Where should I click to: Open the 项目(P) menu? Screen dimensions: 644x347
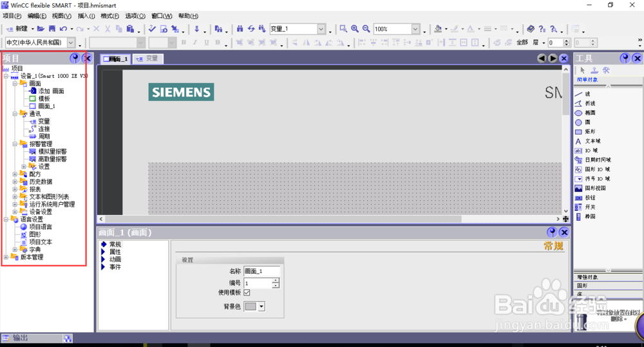coord(12,16)
